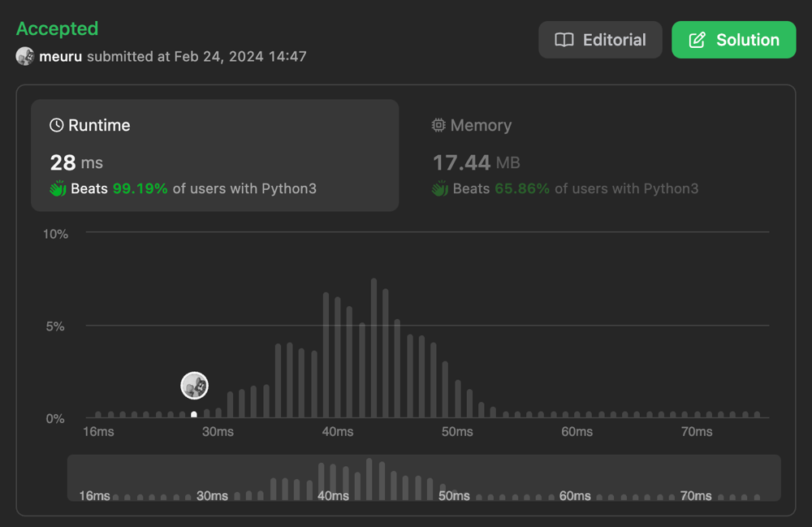Click the white highlighted bar below the avatar
Screen dimensions: 812x527
194,414
